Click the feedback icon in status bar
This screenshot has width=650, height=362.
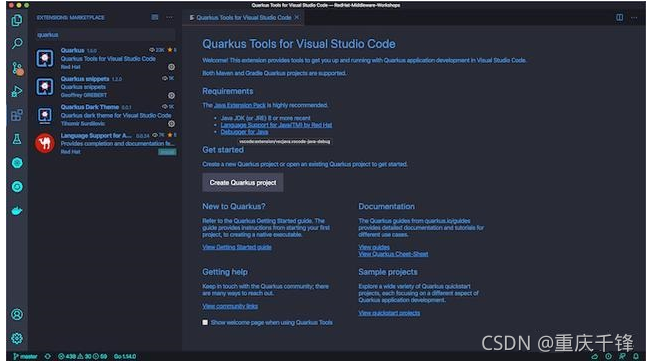(x=622, y=356)
